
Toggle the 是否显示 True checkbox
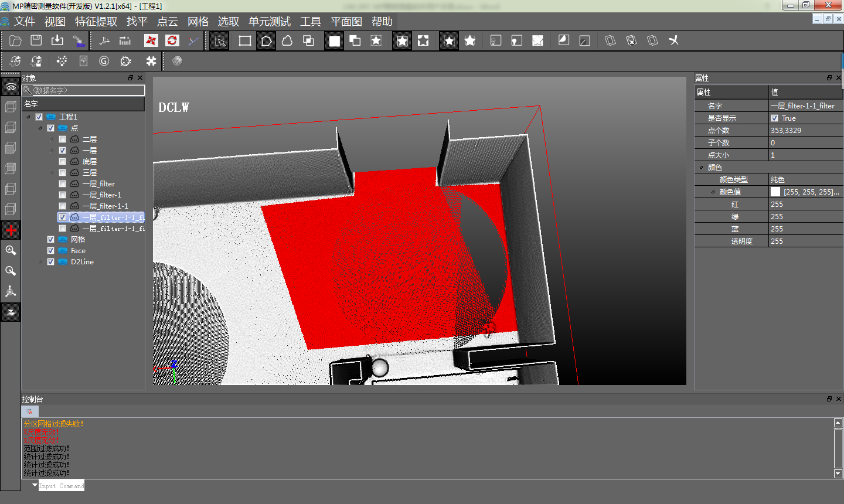pos(775,118)
